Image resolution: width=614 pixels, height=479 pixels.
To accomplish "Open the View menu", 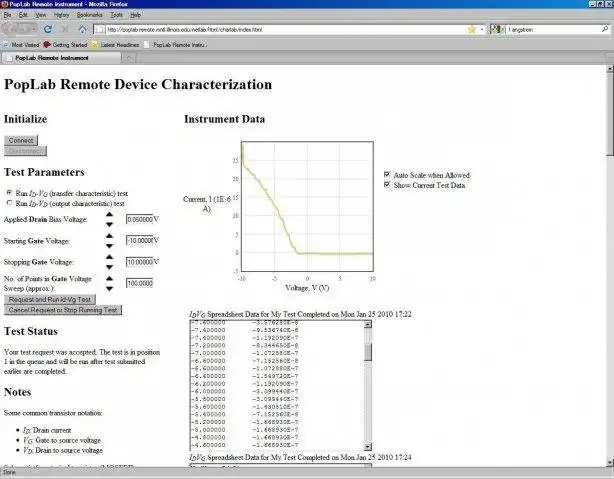I will click(x=41, y=15).
